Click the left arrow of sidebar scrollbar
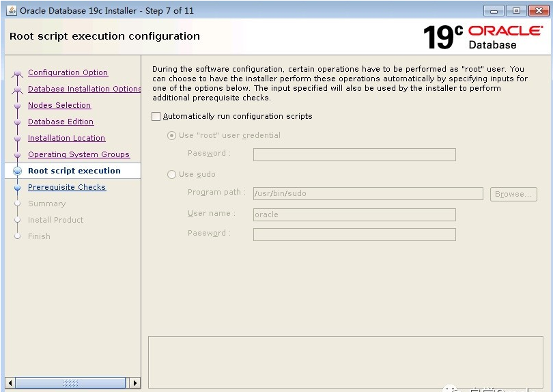This screenshot has height=392, width=553. (10, 383)
